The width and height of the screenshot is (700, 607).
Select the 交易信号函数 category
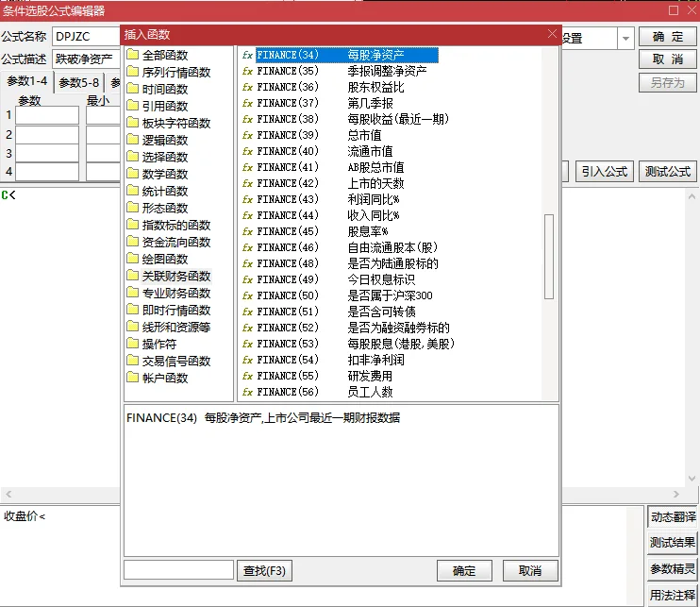176,361
